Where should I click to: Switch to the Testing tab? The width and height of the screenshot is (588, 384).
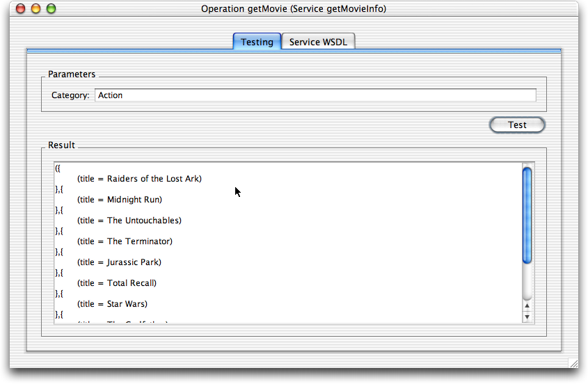257,42
